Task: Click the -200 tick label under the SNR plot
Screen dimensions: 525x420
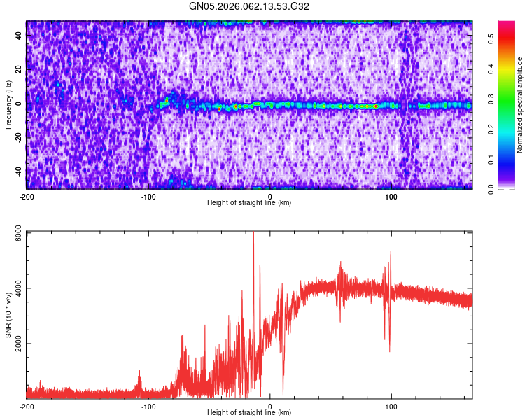Action: (x=27, y=407)
